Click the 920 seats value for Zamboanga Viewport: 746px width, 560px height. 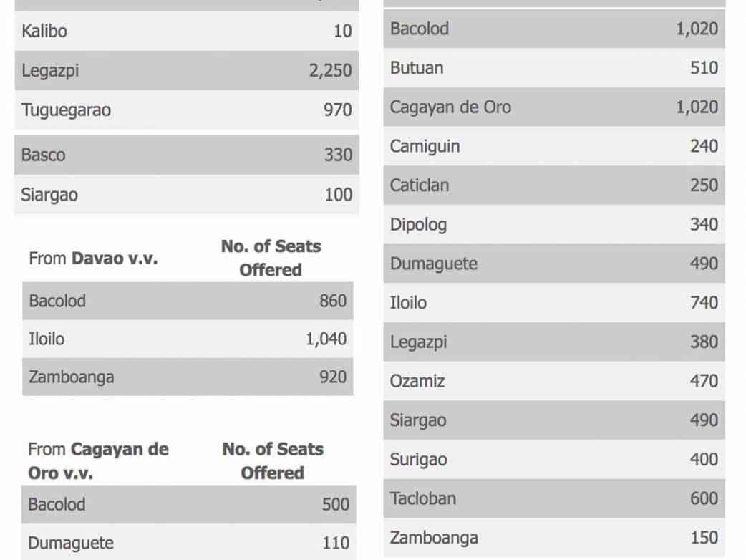pyautogui.click(x=333, y=377)
